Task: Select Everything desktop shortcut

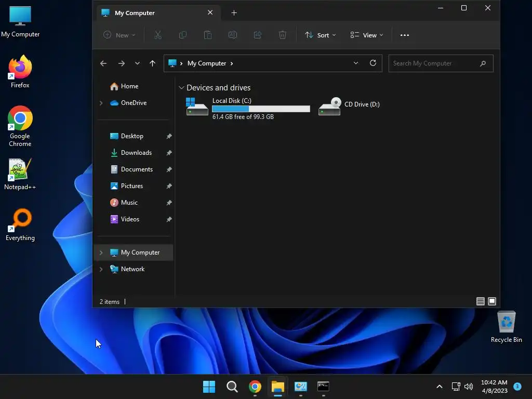Action: pyautogui.click(x=20, y=224)
